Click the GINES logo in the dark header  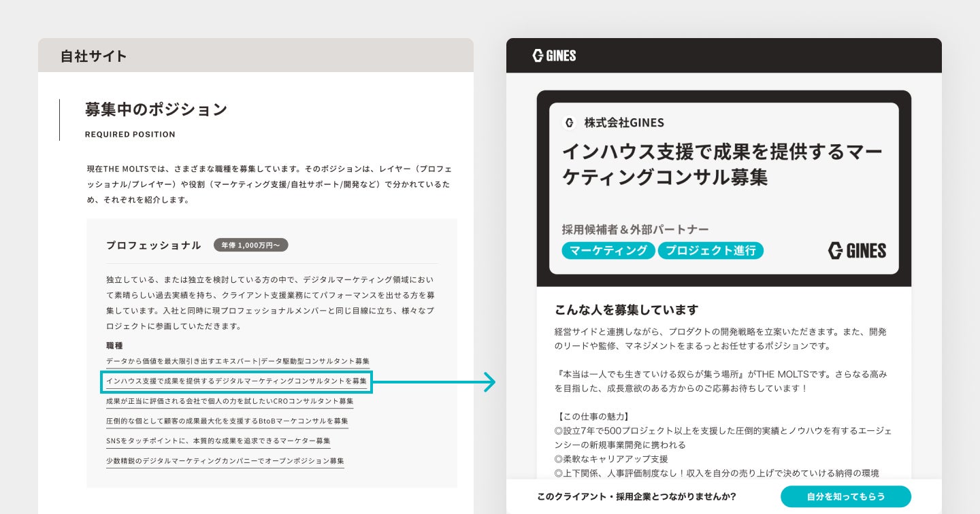(x=554, y=56)
